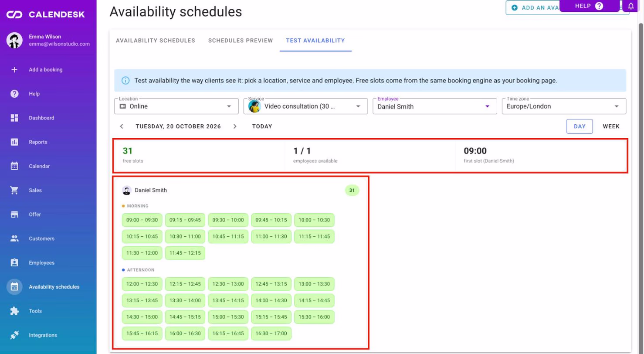This screenshot has height=354, width=644.
Task: Click Daniel Smith's avatar in slots card
Action: (x=127, y=191)
